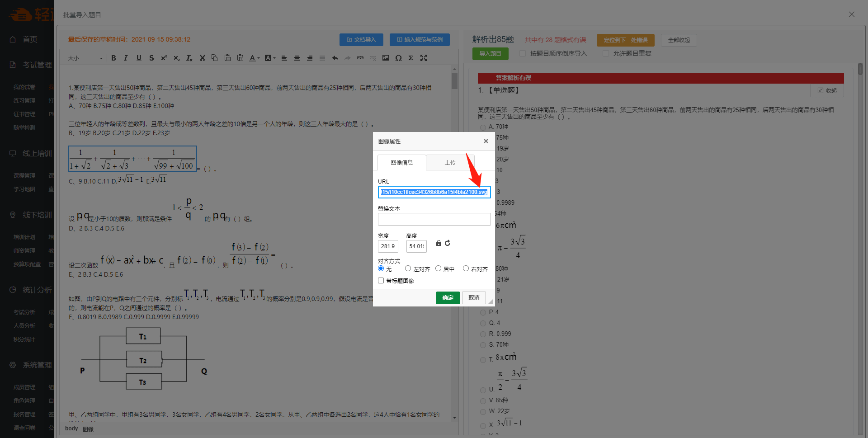868x438 pixels.
Task: Open the 大小 font size dropdown
Action: click(85, 58)
